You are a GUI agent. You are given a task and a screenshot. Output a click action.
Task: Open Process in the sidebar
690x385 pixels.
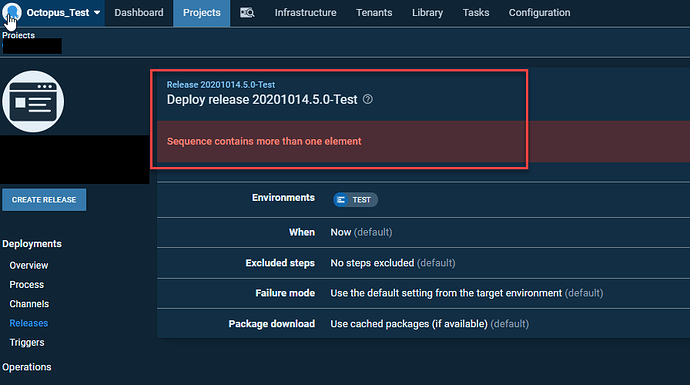pyautogui.click(x=27, y=285)
